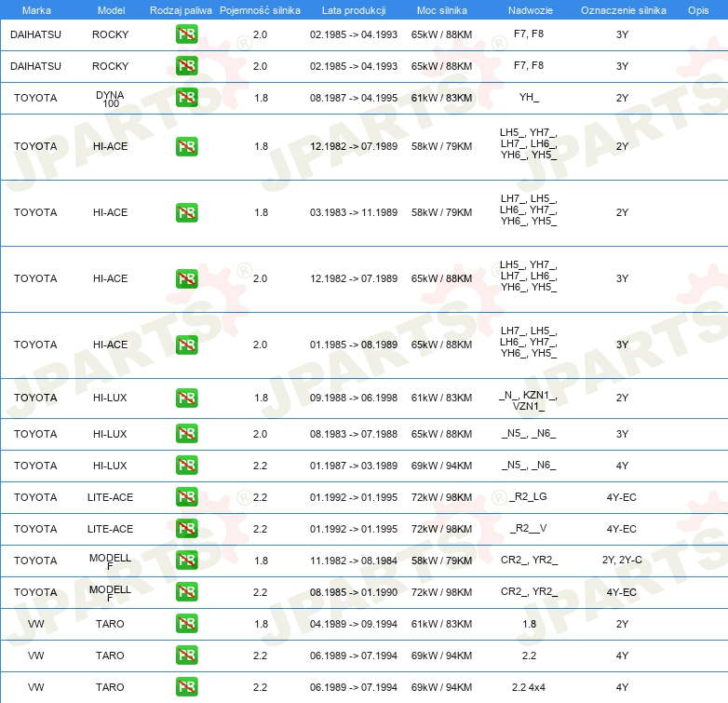Select the '_R2__V' body cell
The width and height of the screenshot is (728, 703).
[529, 528]
